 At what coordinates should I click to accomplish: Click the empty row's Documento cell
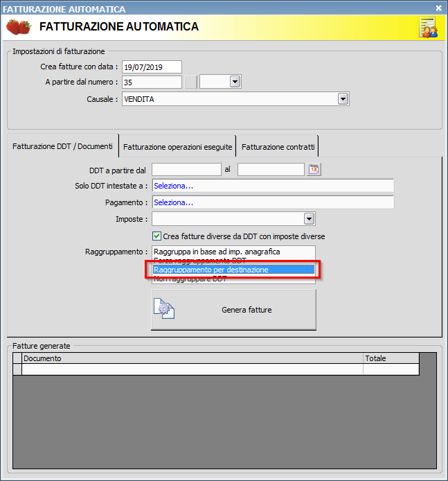pyautogui.click(x=192, y=369)
